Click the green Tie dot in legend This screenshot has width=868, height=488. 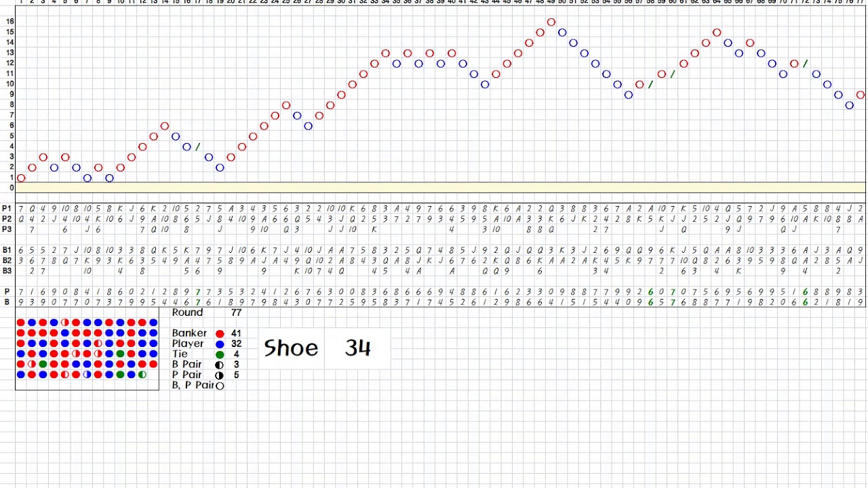click(220, 354)
